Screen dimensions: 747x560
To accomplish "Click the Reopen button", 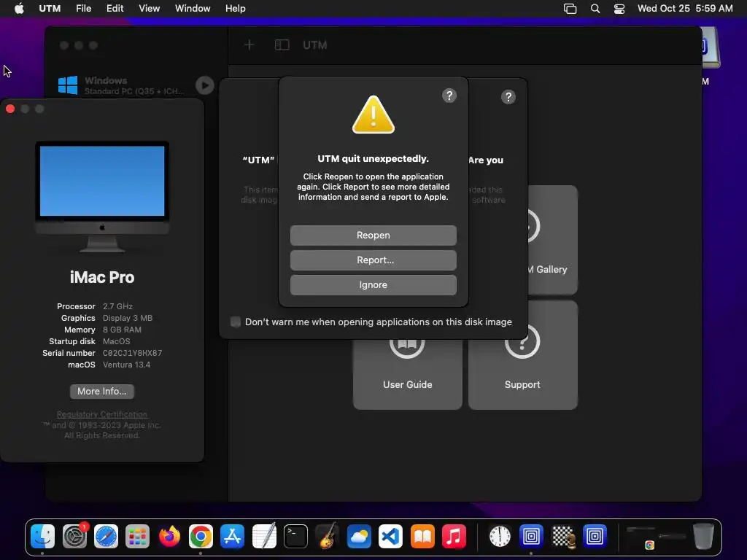I will tap(373, 236).
